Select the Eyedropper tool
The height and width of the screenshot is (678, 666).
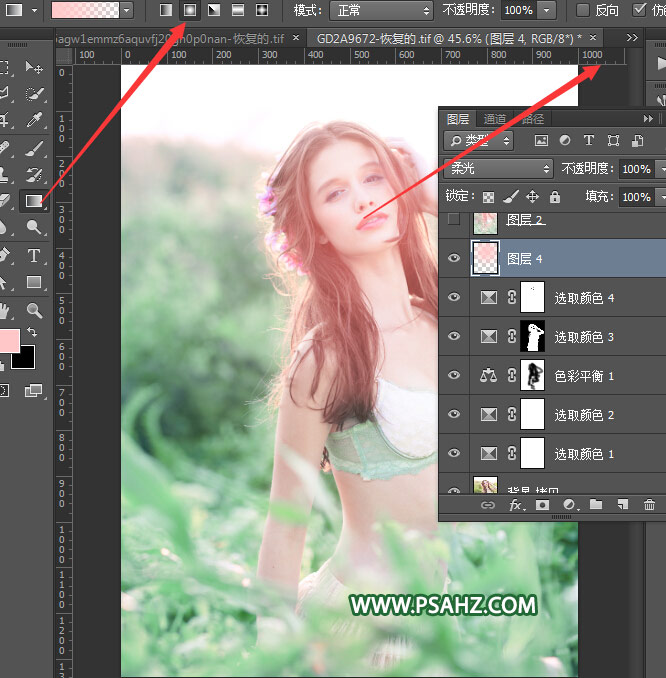click(34, 120)
